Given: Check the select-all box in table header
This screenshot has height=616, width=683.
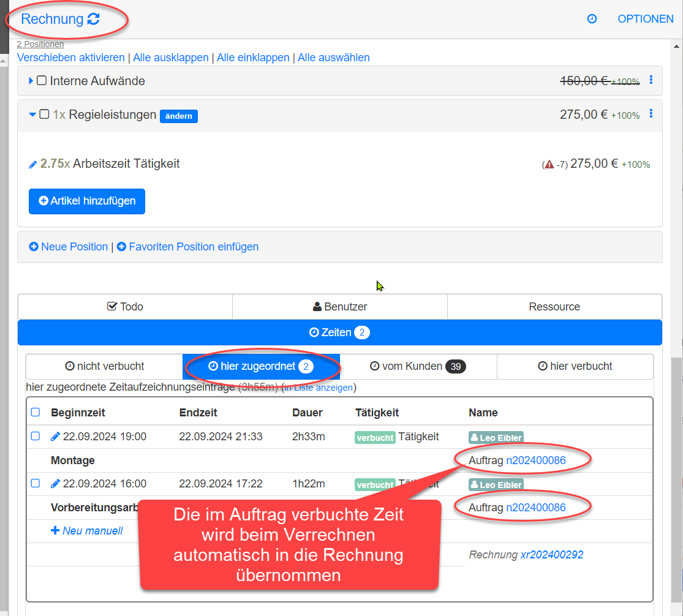Looking at the screenshot, I should coord(36,412).
